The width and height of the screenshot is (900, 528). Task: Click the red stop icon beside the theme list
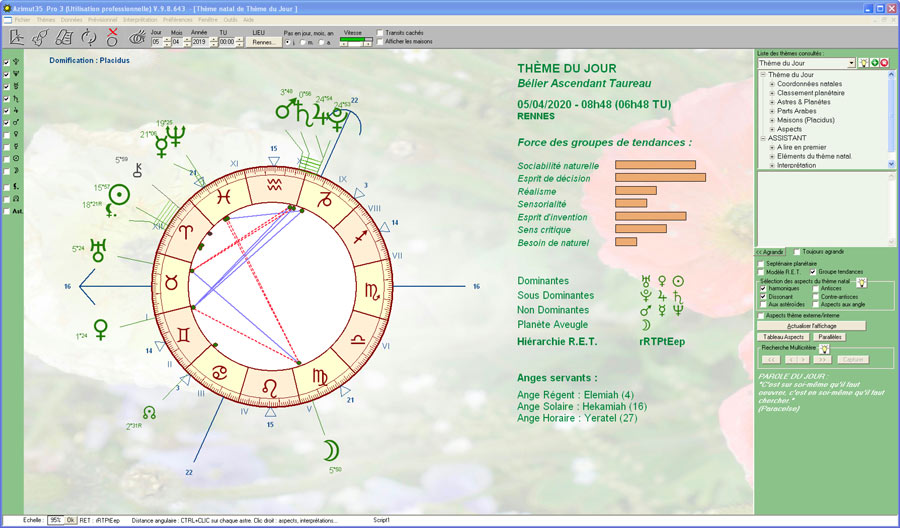pyautogui.click(x=884, y=63)
